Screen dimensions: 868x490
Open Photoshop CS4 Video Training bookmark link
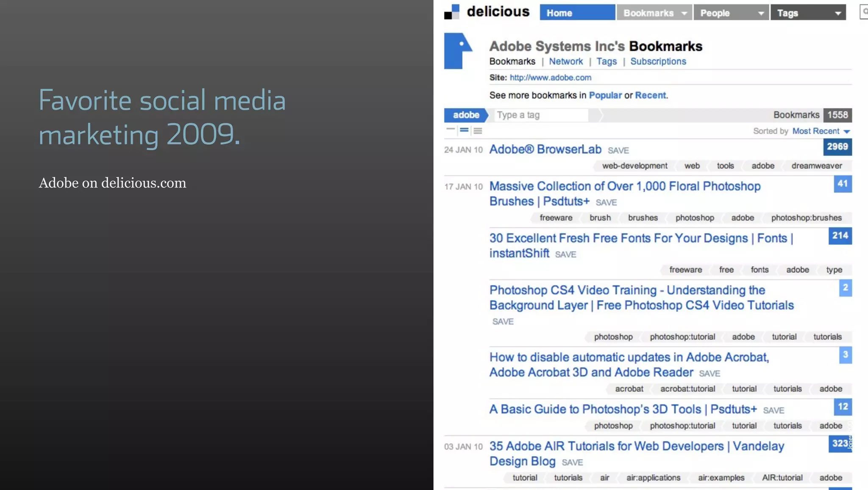coord(641,298)
